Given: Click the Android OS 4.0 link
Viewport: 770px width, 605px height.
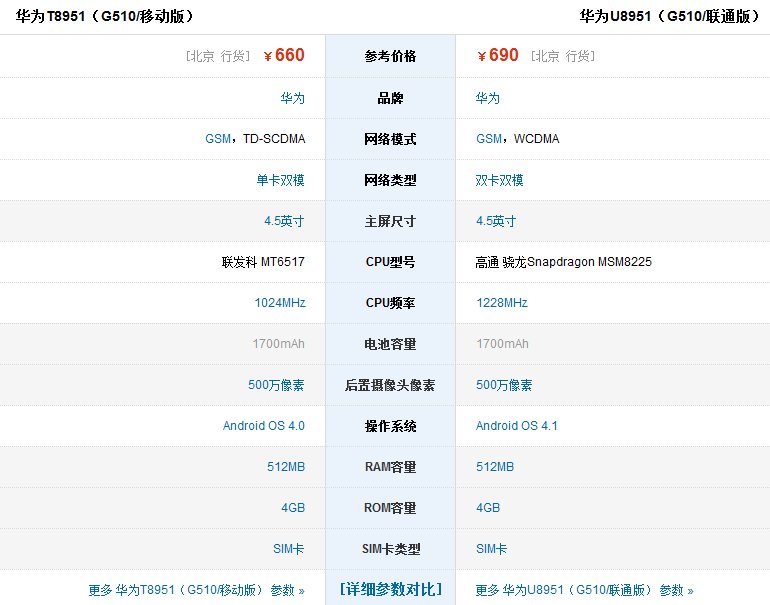Looking at the screenshot, I should [x=264, y=426].
